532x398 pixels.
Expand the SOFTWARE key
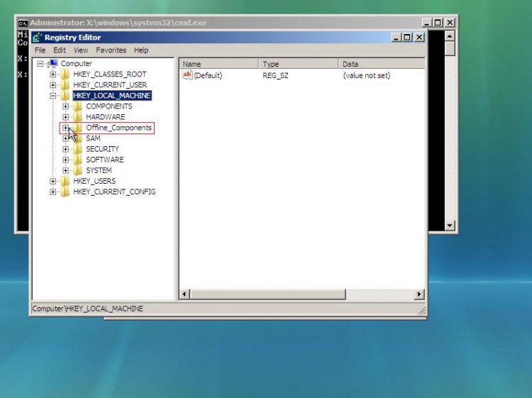point(65,160)
